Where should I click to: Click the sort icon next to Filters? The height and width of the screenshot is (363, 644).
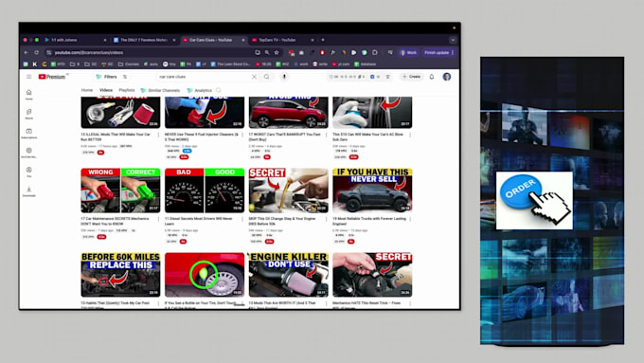pyautogui.click(x=125, y=77)
